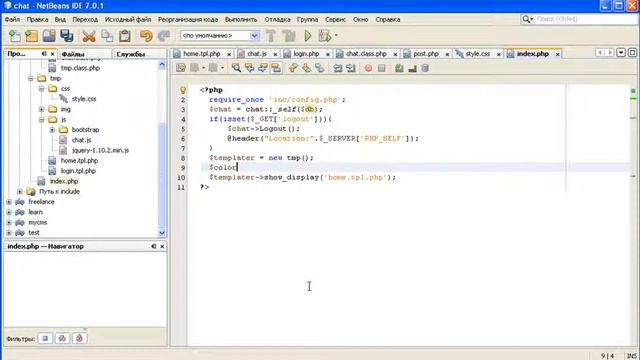Close the post.php tab
The image size is (640, 360).
[447, 54]
